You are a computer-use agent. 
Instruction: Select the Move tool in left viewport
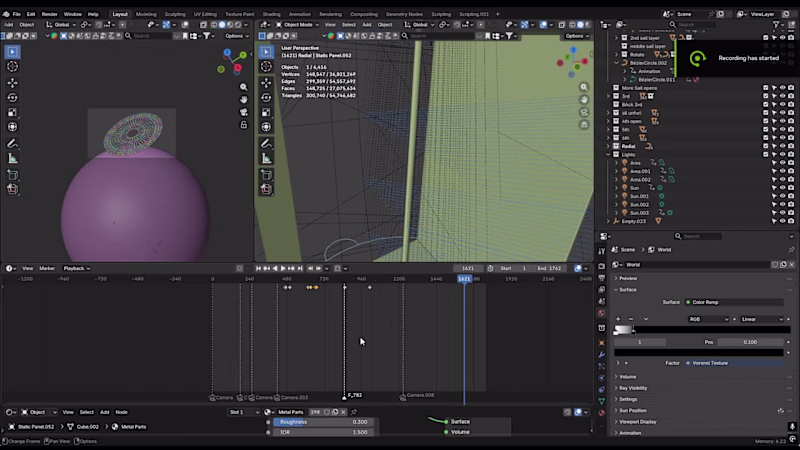tap(12, 83)
